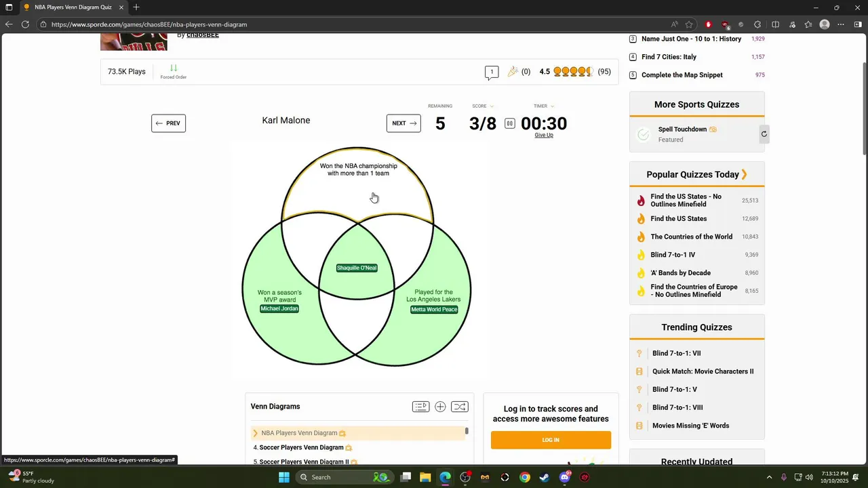
Task: Click the nominate confetti icon
Action: pos(513,71)
